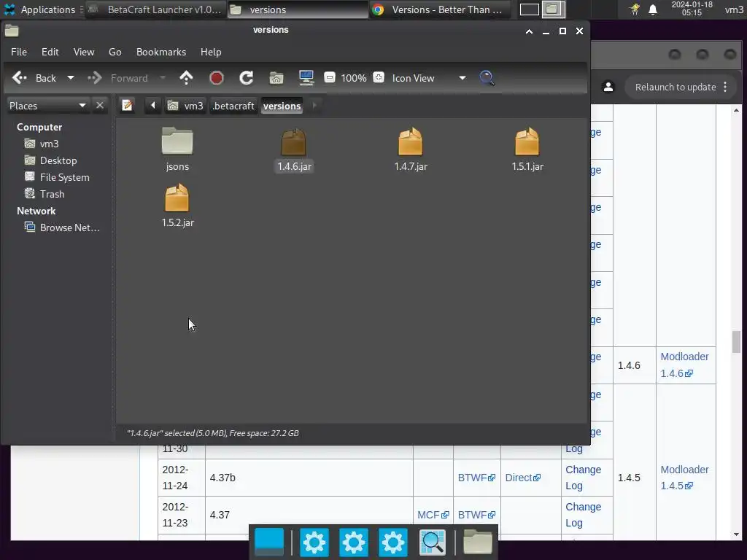747x560 pixels.
Task: Click the show desktop dock icon
Action: 269,542
